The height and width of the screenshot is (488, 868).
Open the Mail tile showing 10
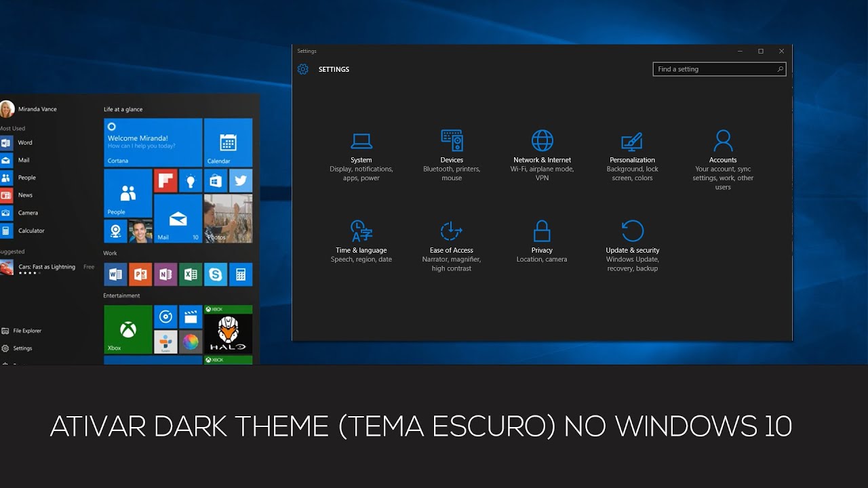point(178,218)
